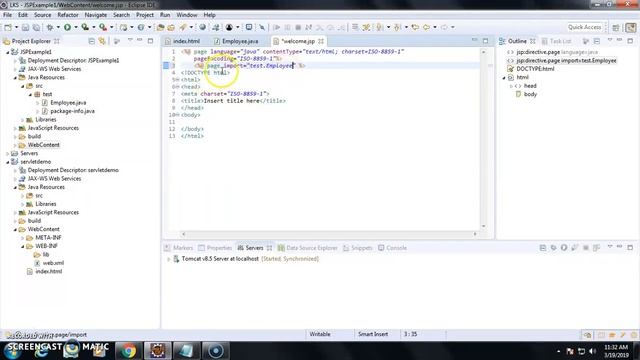The image size is (640, 360).
Task: Open the Window menu
Action: point(187,15)
